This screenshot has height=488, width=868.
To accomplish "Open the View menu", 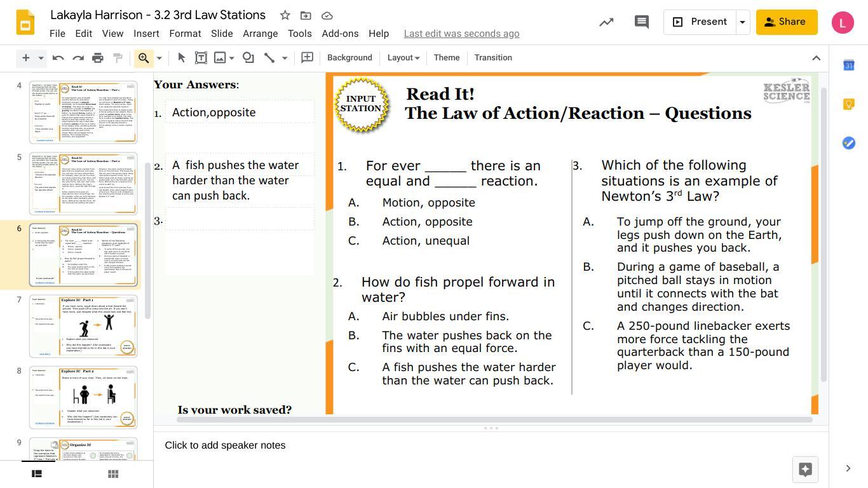I will [x=112, y=34].
